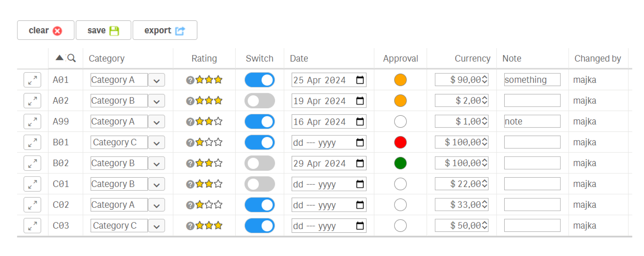The image size is (644, 256).
Task: Click the red approval circle in row B01
Action: coord(400,142)
